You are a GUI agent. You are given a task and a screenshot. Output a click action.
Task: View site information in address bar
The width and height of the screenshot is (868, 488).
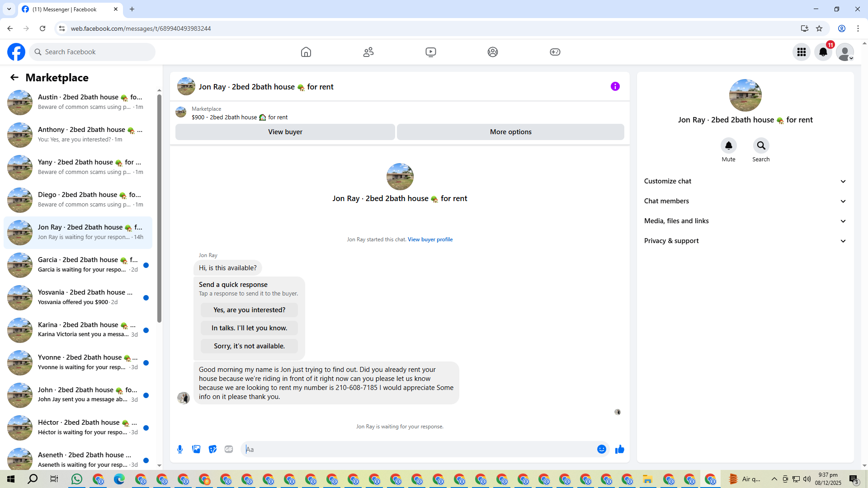[x=62, y=28]
